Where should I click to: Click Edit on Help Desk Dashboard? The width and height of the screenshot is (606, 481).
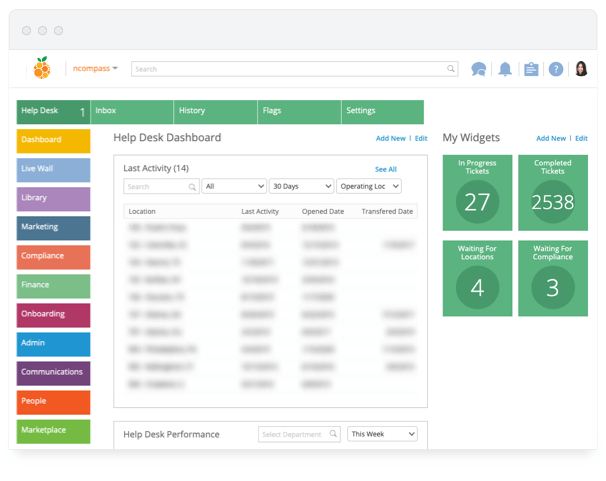(421, 138)
